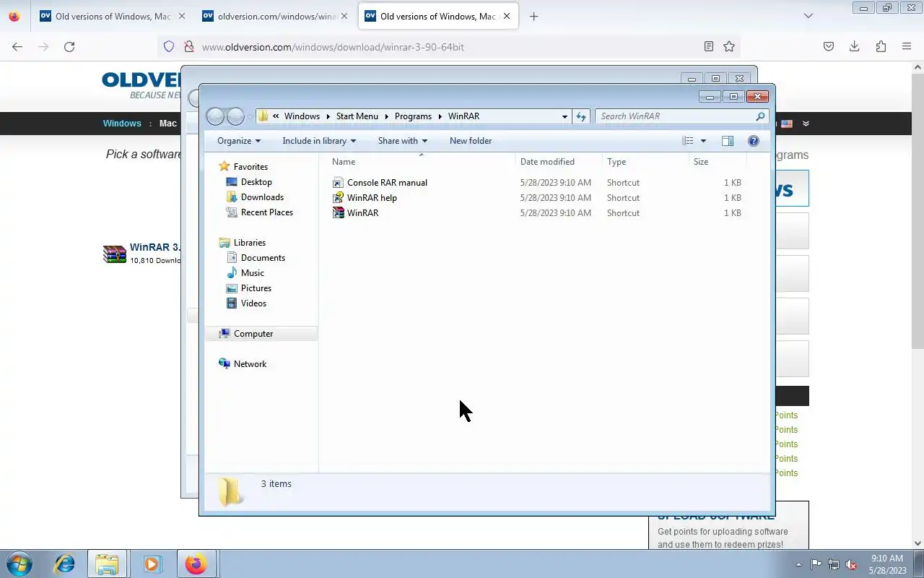Navigate to Start Menu breadcrumb
Image resolution: width=924 pixels, height=578 pixels.
point(357,116)
